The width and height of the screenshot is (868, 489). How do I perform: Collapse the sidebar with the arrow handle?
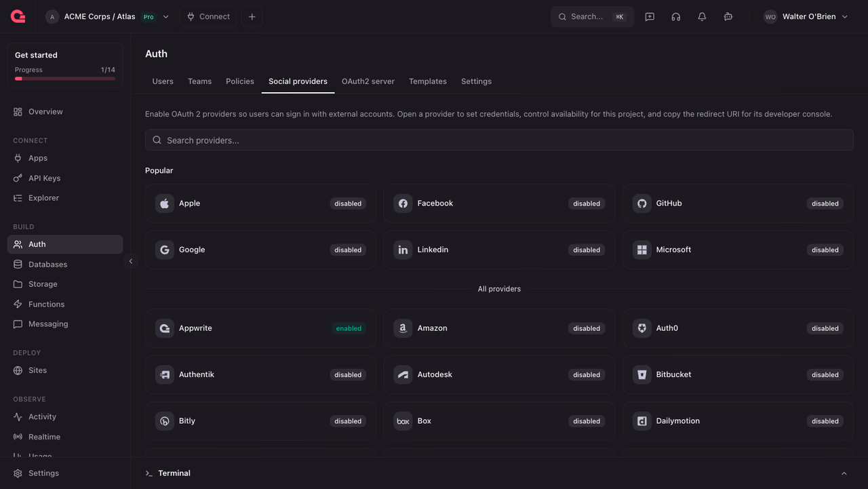pyautogui.click(x=131, y=261)
